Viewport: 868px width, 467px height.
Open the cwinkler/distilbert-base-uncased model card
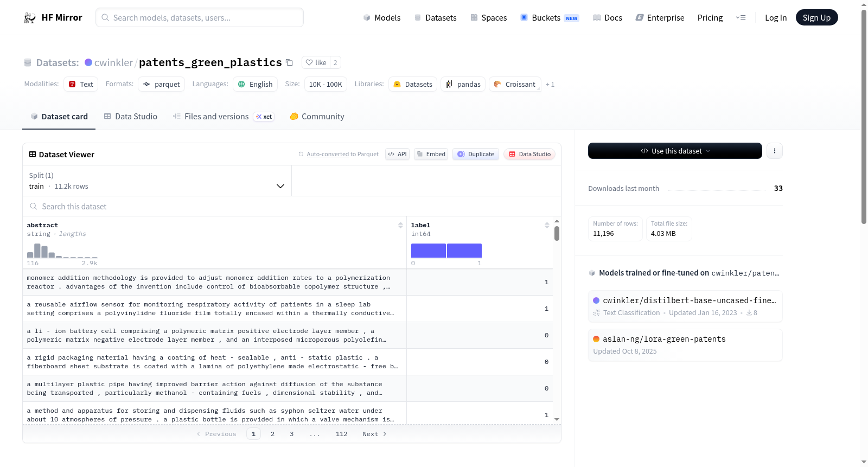coord(685,306)
